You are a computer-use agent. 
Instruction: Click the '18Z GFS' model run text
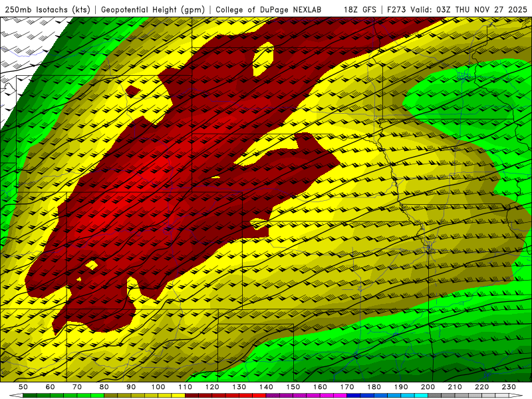coord(360,10)
